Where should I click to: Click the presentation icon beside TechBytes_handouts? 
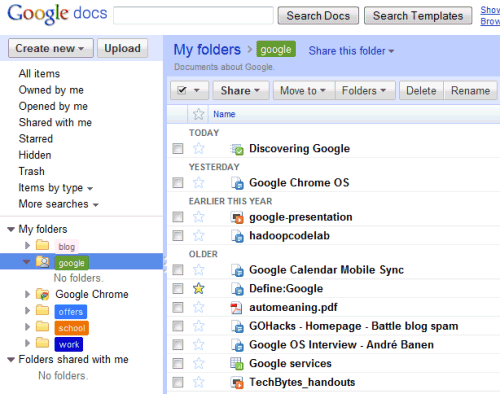237,382
